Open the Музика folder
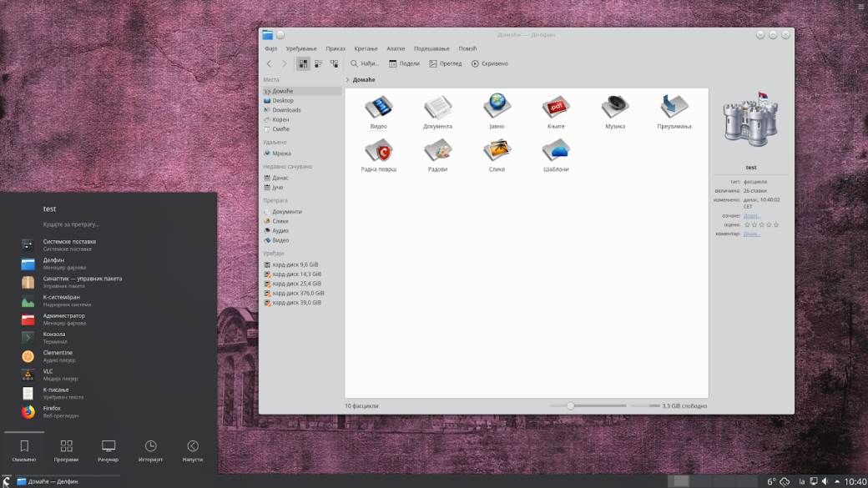This screenshot has width=868, height=488. coord(614,110)
